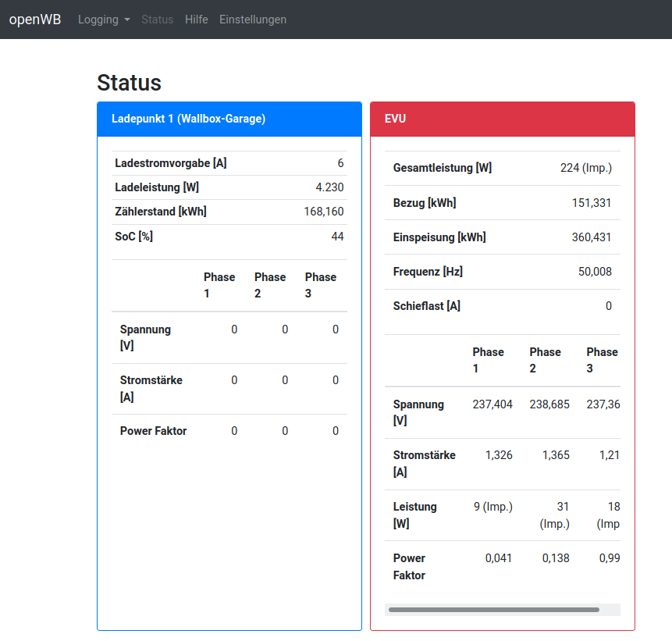The image size is (672, 641).
Task: Open the Hilfe page
Action: (x=197, y=20)
